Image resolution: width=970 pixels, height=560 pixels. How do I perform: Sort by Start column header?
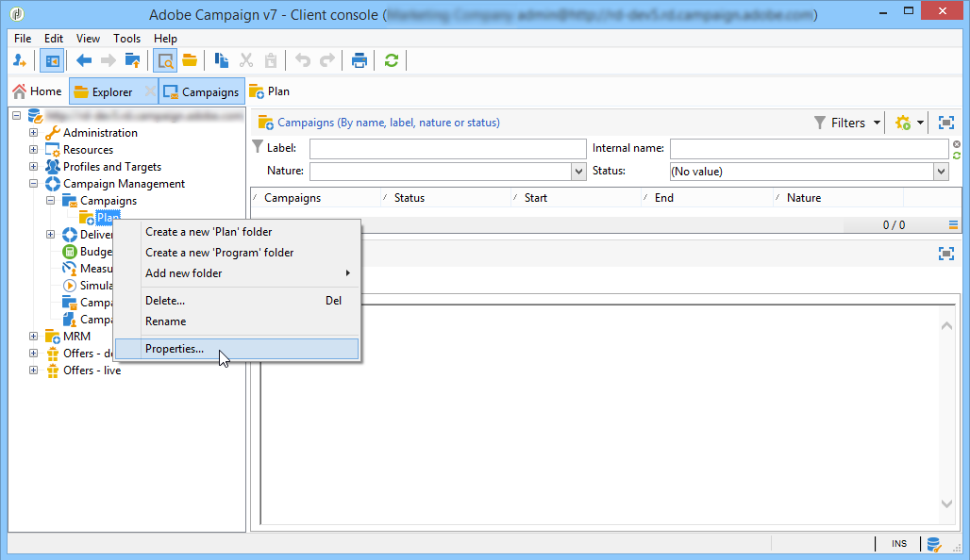(576, 198)
